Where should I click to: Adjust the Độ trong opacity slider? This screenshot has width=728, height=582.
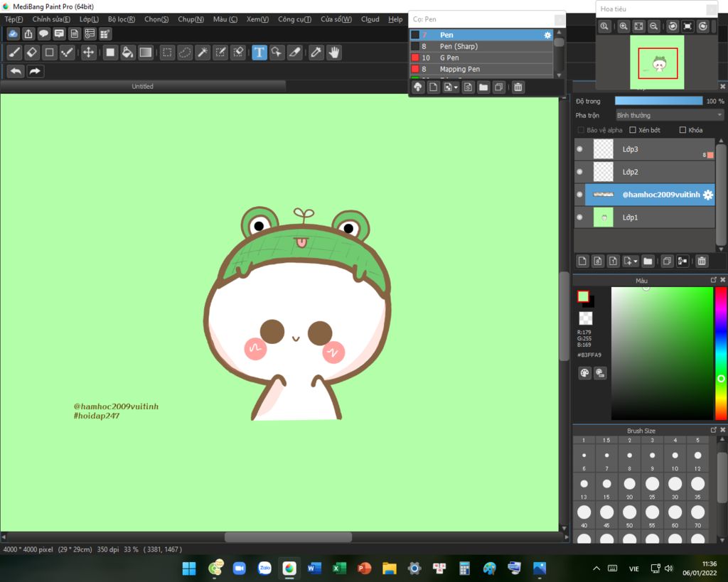tap(658, 101)
